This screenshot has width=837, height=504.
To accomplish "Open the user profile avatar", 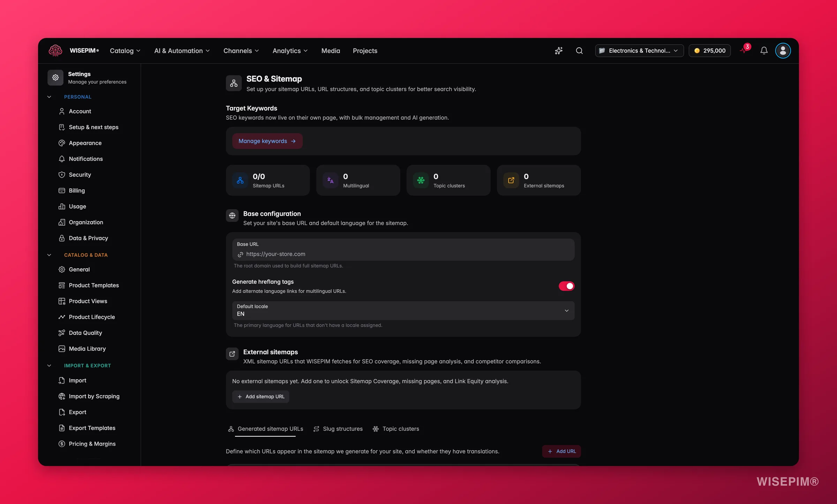I will [x=783, y=51].
